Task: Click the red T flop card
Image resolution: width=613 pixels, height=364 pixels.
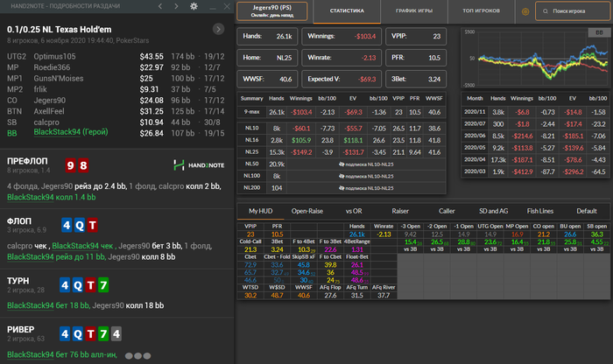Action: point(92,226)
